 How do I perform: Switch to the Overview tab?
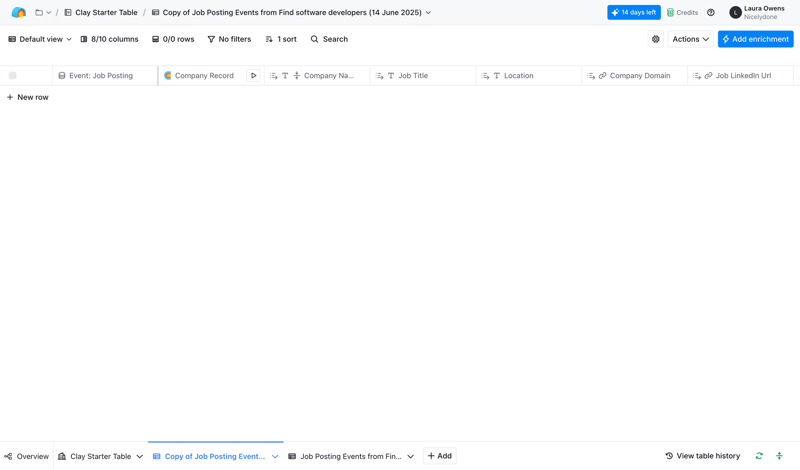click(27, 456)
